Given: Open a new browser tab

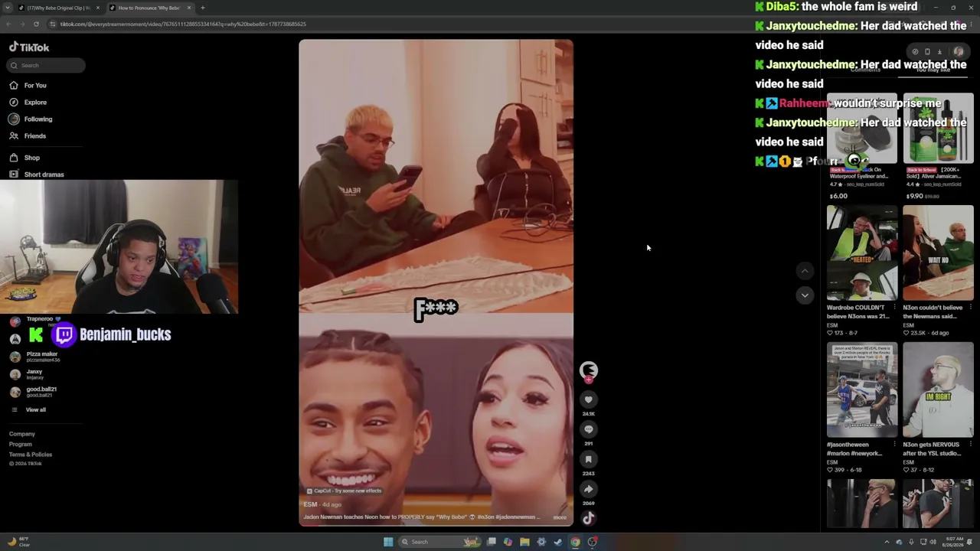Looking at the screenshot, I should (202, 8).
